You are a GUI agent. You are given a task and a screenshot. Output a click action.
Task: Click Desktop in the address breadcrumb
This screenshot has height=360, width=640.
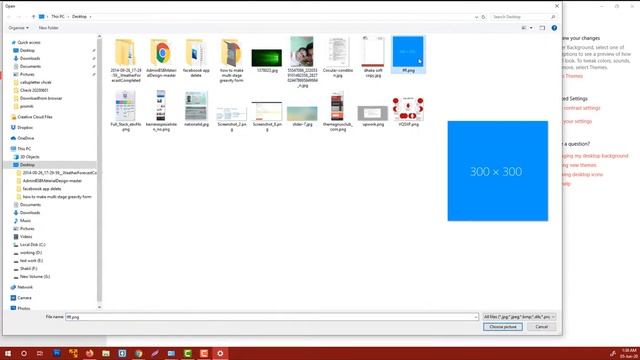coord(79,17)
